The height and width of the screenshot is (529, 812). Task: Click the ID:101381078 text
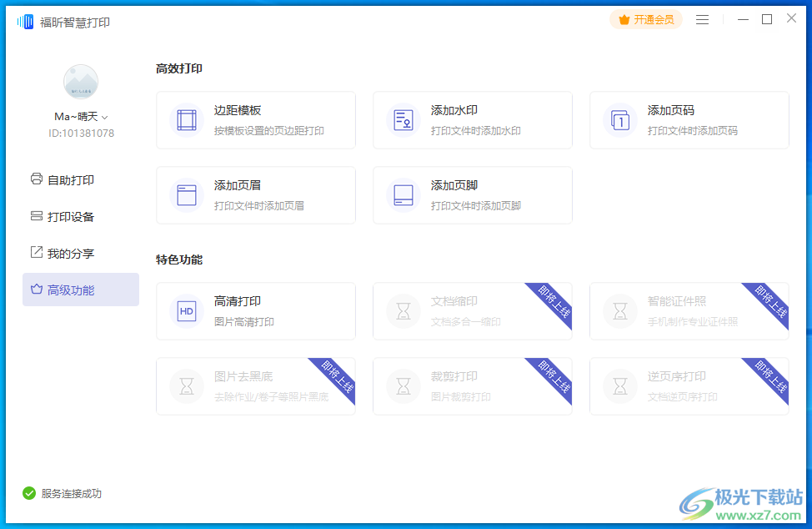tap(82, 134)
